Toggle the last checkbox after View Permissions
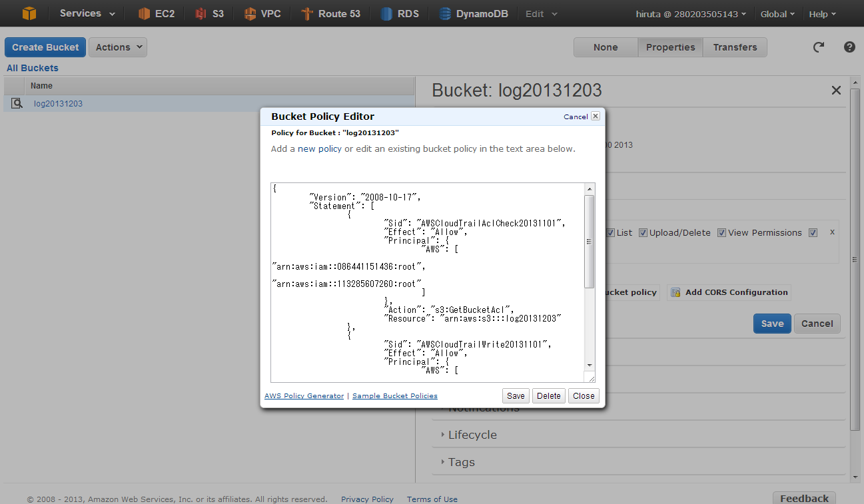The image size is (864, 504). 813,233
